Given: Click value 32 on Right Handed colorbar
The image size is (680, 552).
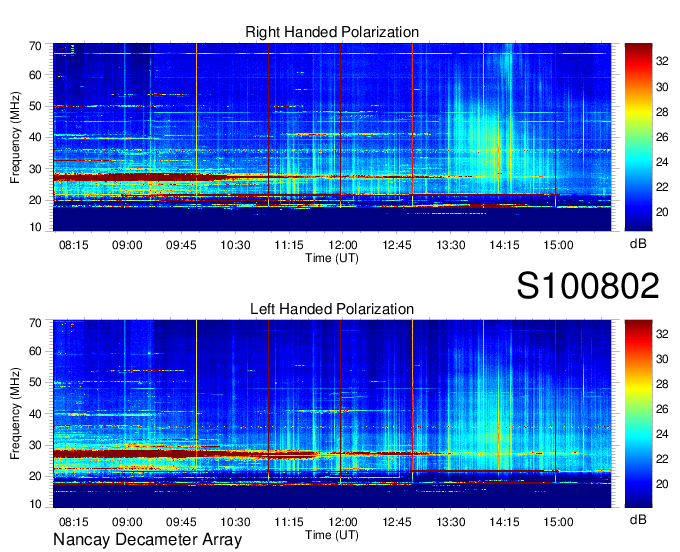Looking at the screenshot, I should pos(662,62).
